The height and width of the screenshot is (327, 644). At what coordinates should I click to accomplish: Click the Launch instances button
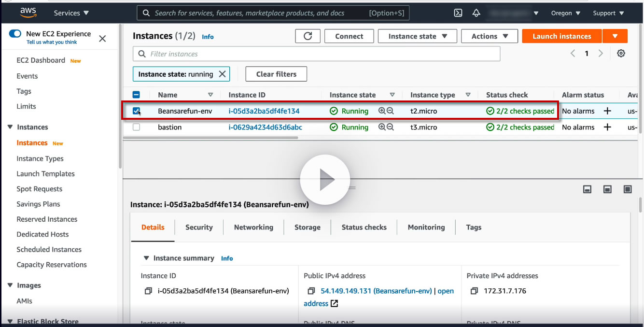coord(562,36)
